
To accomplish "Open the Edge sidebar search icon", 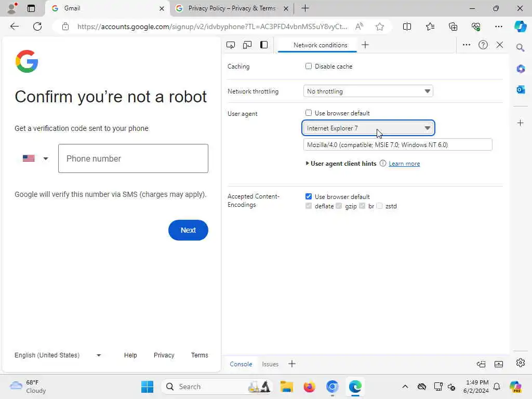I will tap(520, 48).
